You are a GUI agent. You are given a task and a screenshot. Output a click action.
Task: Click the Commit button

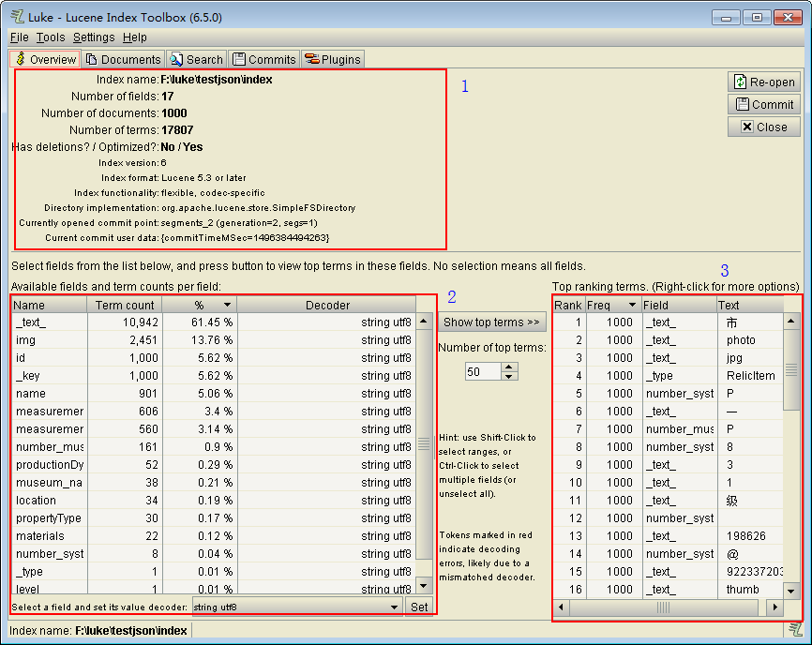pyautogui.click(x=764, y=104)
